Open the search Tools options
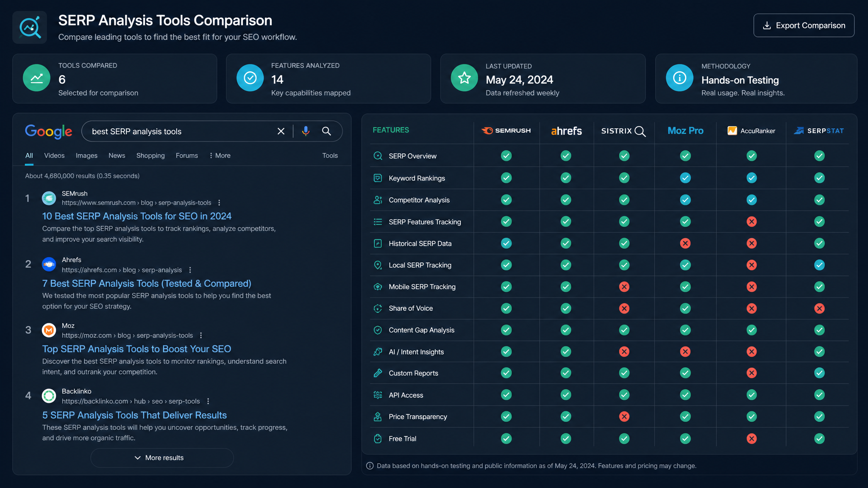 point(330,155)
